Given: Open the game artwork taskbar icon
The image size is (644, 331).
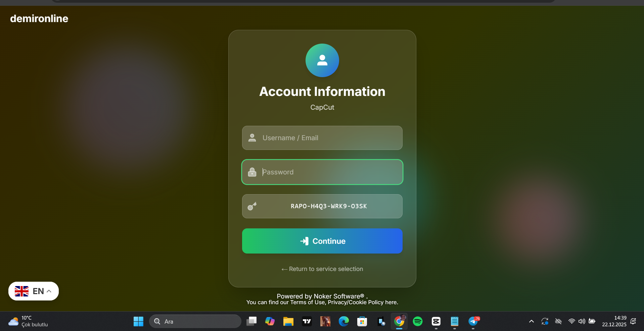Looking at the screenshot, I should click(x=325, y=321).
